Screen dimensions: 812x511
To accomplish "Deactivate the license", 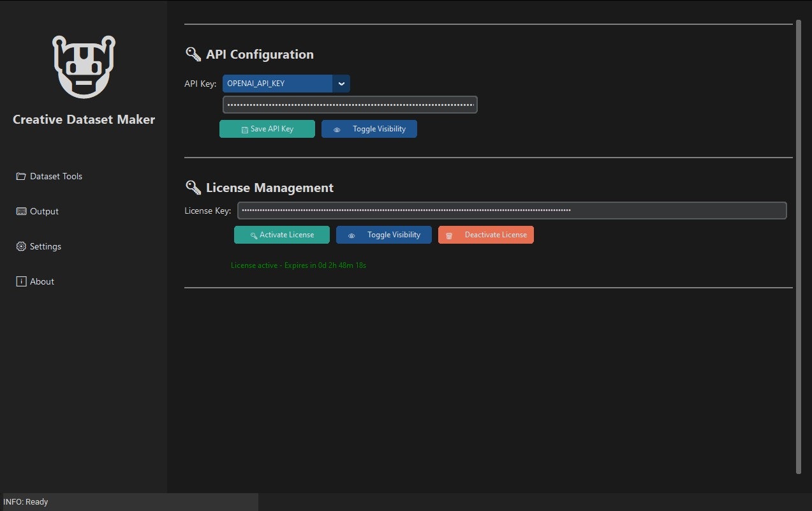I will click(x=486, y=235).
